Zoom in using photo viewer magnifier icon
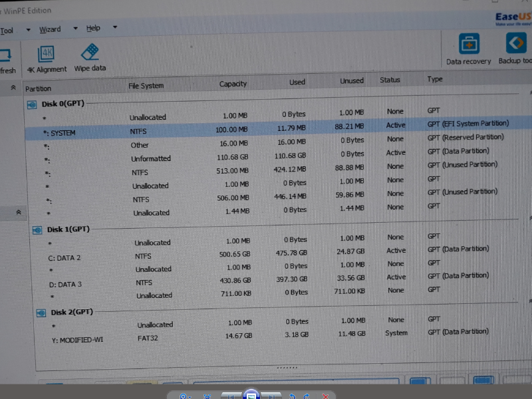The width and height of the screenshot is (532, 399). [184, 396]
